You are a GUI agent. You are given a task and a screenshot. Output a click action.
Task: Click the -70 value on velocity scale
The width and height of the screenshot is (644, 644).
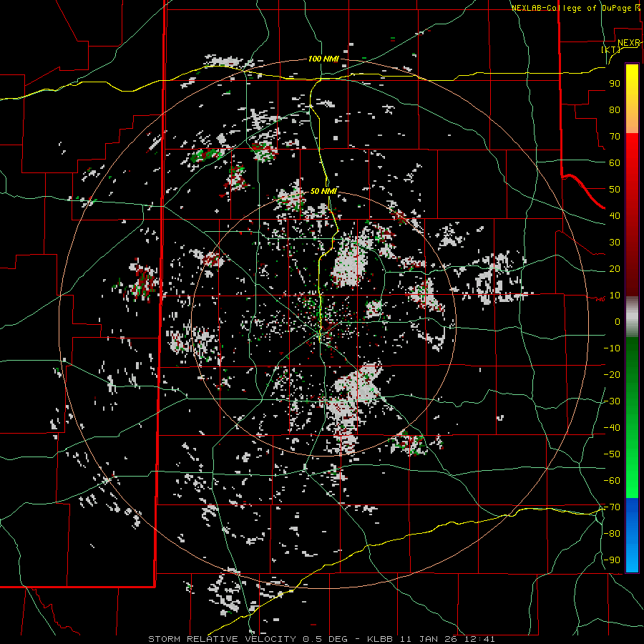tap(612, 507)
